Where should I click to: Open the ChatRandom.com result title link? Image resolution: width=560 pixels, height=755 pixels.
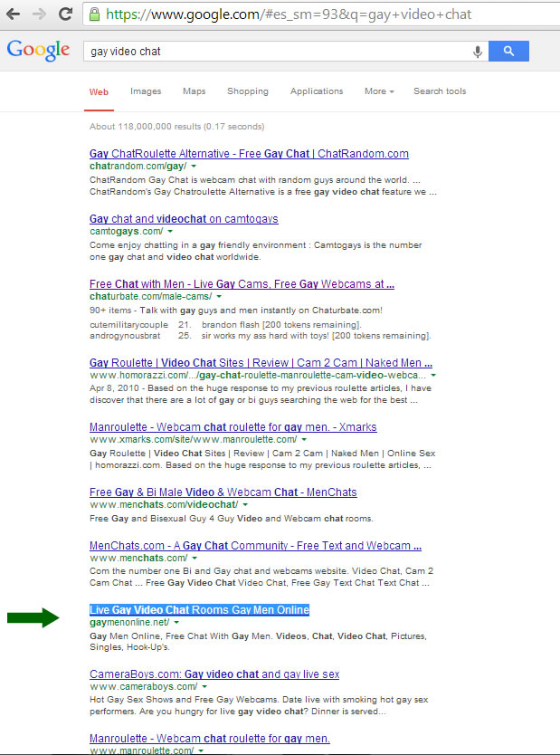(x=249, y=154)
